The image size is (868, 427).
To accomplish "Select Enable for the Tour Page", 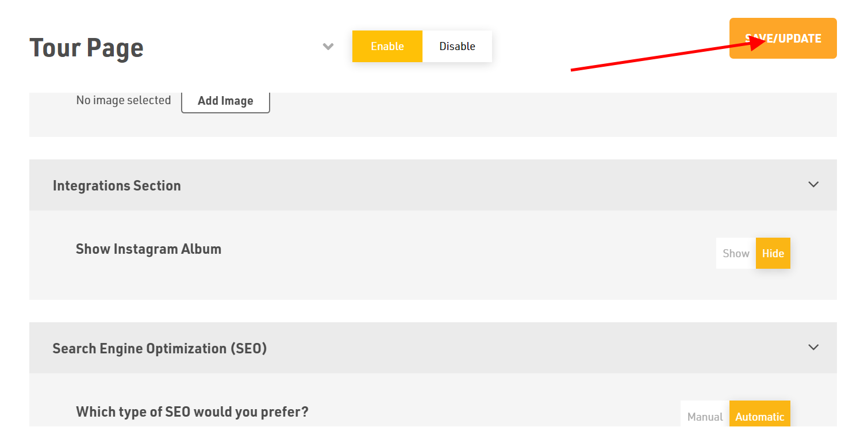I will 387,46.
